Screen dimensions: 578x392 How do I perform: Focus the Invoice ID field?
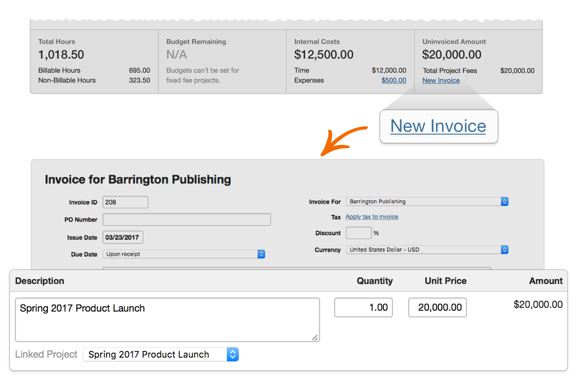pos(125,202)
